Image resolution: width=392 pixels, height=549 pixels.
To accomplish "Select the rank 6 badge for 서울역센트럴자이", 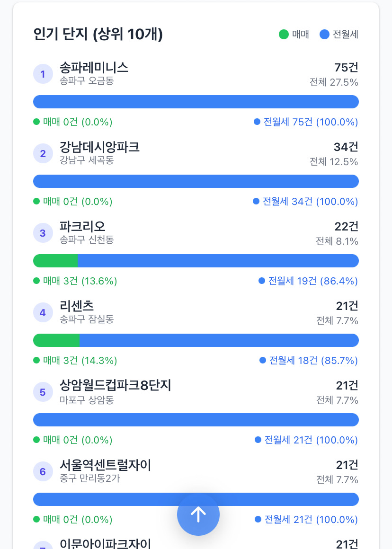I will pyautogui.click(x=43, y=471).
